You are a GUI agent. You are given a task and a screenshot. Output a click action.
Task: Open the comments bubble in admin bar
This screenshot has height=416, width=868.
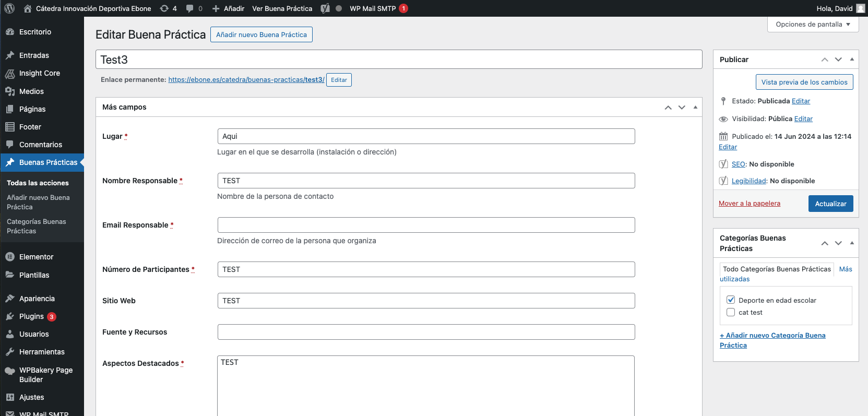pyautogui.click(x=194, y=8)
